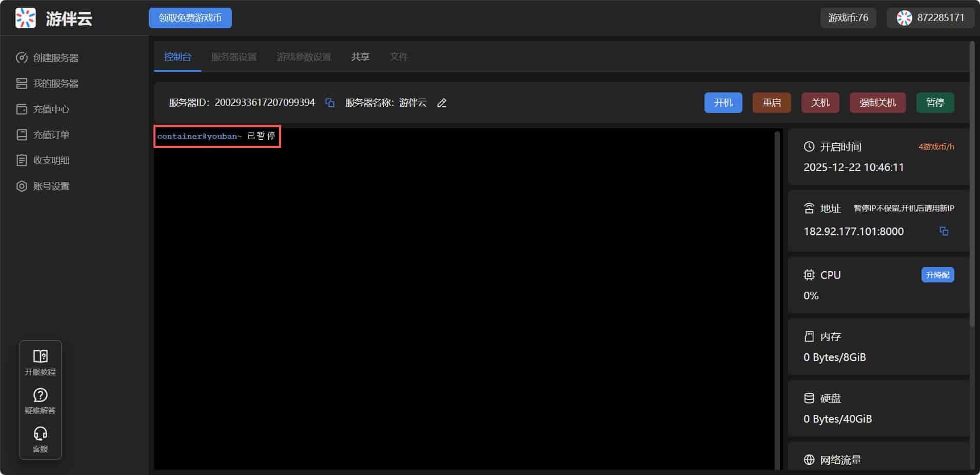This screenshot has width=980, height=475.
Task: Open the 游戏参数设置 tab
Action: coord(304,57)
